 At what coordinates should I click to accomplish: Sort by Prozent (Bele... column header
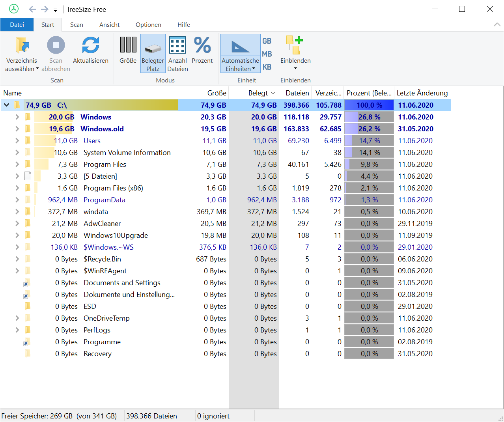pos(369,93)
